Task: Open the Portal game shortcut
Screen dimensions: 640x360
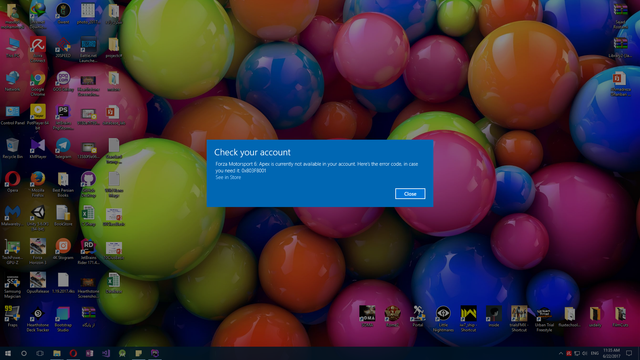Action: [x=418, y=316]
